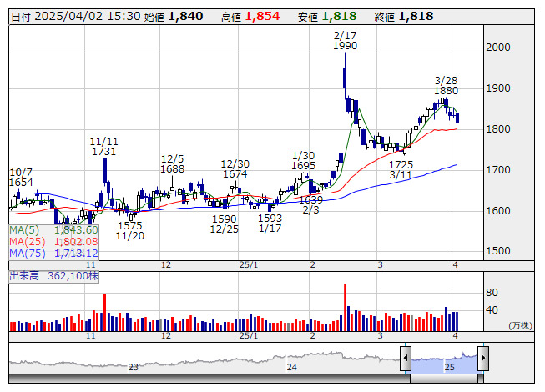Click the right range handle arrow in navigator
The image size is (545, 392).
pos(482,359)
